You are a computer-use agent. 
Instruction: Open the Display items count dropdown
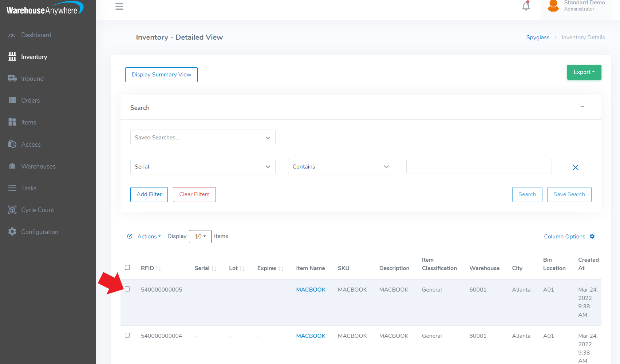click(200, 236)
